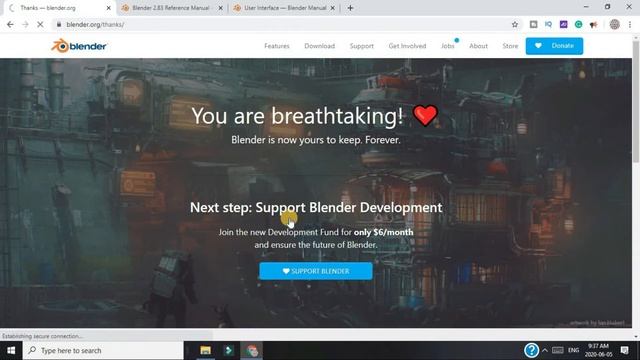Viewport: 640px width, 360px height.
Task: Click the square frame extension icon next to bookmark star
Action: 533,24
